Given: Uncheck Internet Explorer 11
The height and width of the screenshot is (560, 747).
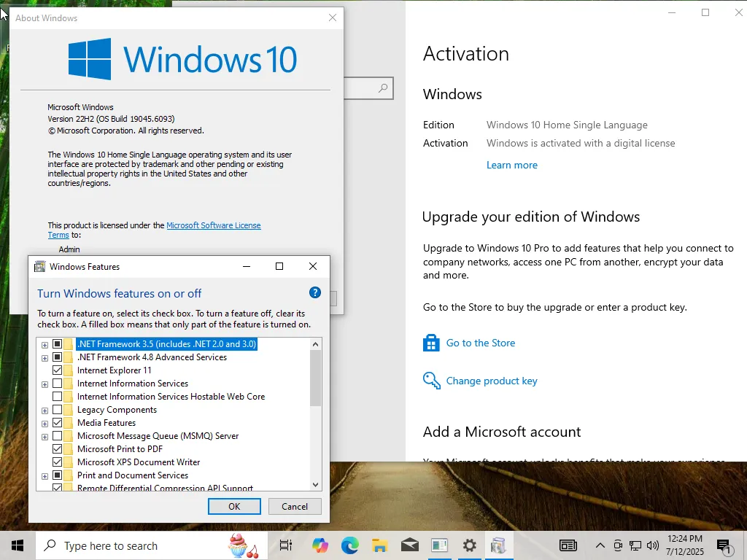Looking at the screenshot, I should click(x=57, y=370).
